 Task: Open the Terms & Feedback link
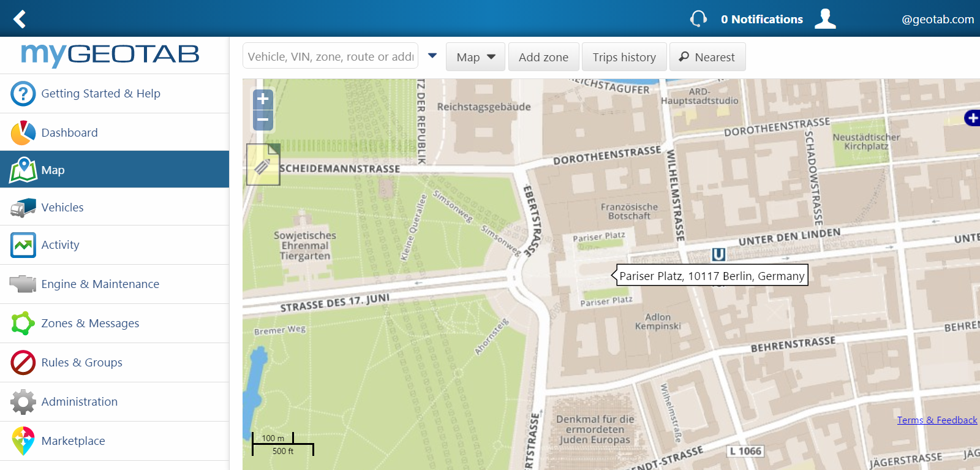(937, 420)
